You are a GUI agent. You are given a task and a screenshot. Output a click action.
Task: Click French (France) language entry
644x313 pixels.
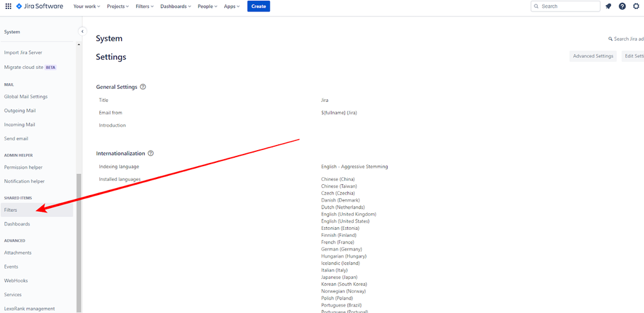[x=337, y=242]
